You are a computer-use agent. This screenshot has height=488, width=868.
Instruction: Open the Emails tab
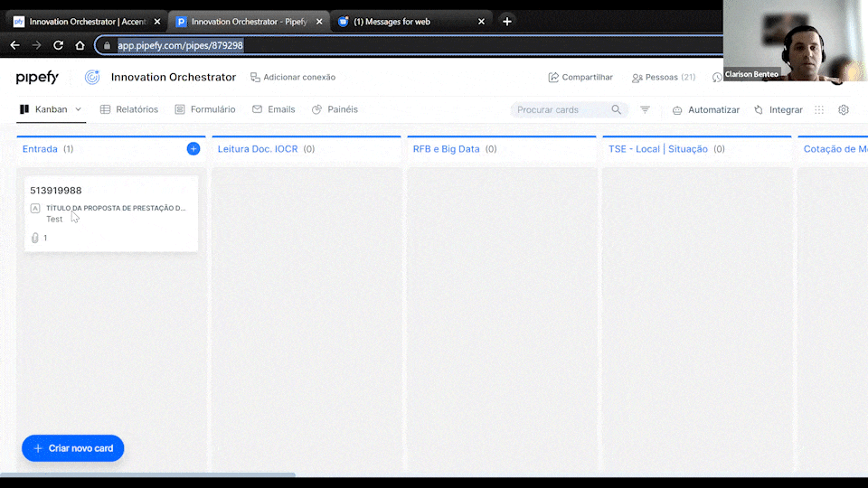(274, 109)
